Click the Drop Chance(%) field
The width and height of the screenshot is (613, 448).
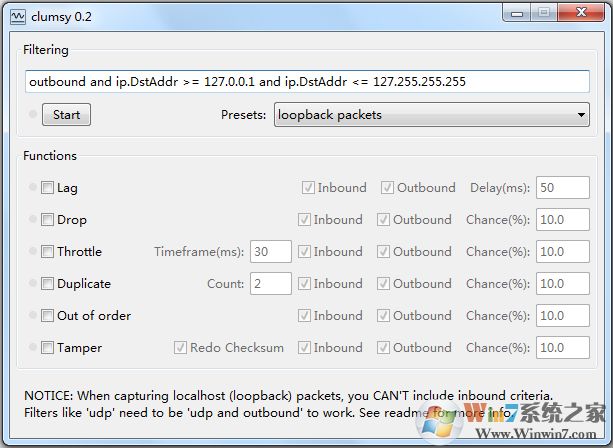(x=563, y=220)
